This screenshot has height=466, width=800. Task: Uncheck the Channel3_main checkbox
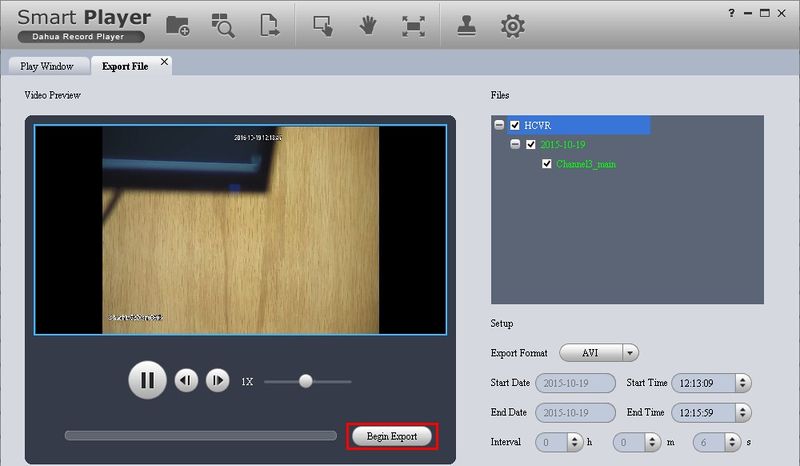[x=547, y=164]
